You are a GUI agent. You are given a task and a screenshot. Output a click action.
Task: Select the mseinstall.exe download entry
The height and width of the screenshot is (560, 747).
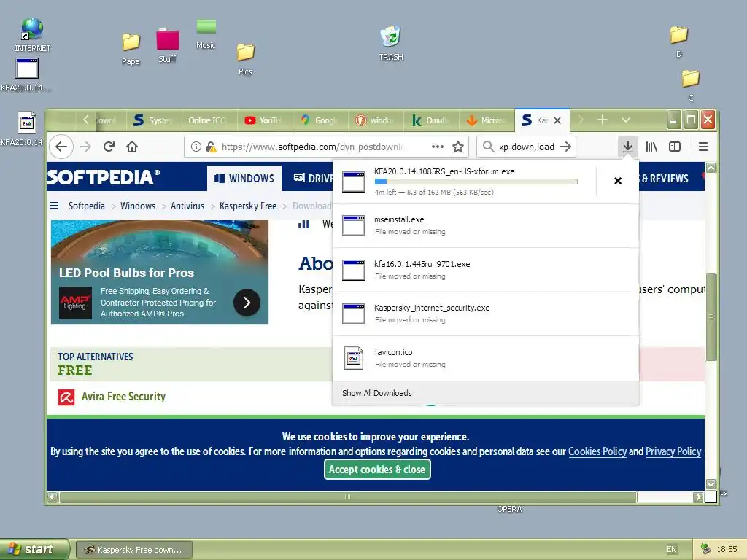(x=485, y=226)
